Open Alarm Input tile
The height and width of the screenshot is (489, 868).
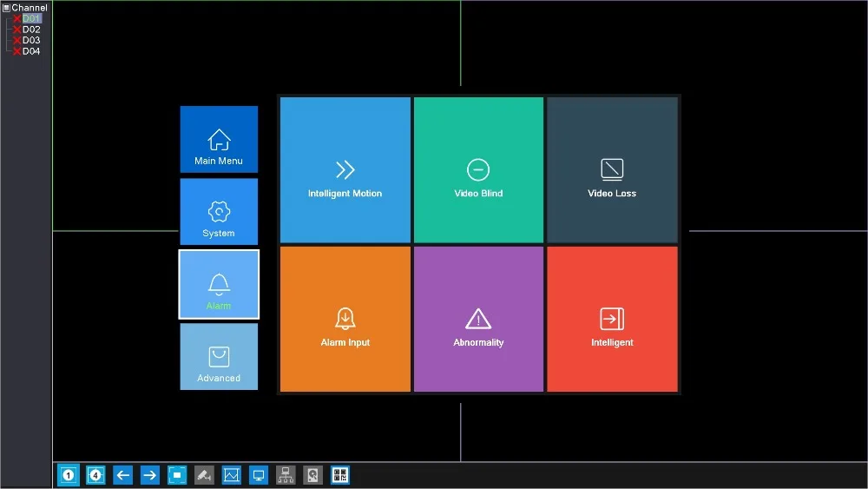click(345, 319)
